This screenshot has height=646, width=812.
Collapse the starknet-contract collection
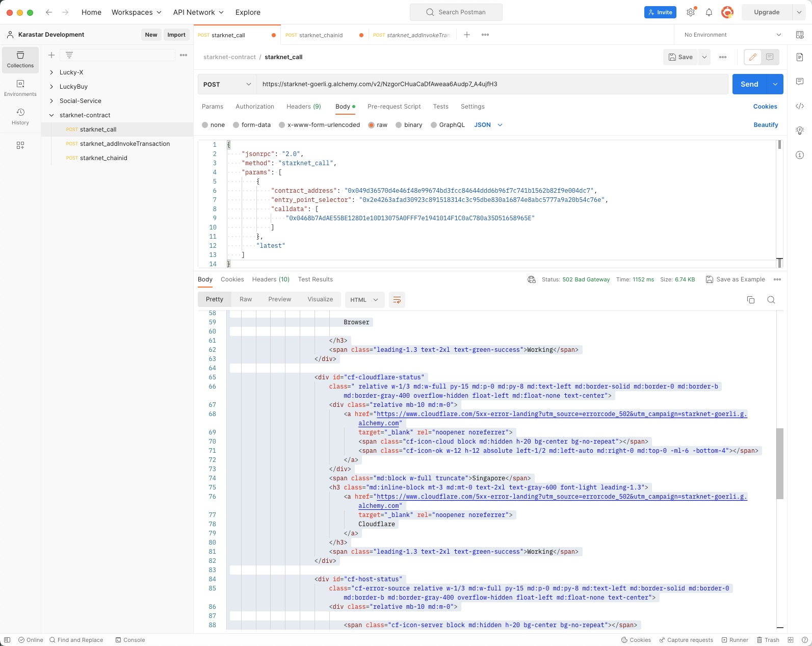(x=51, y=115)
